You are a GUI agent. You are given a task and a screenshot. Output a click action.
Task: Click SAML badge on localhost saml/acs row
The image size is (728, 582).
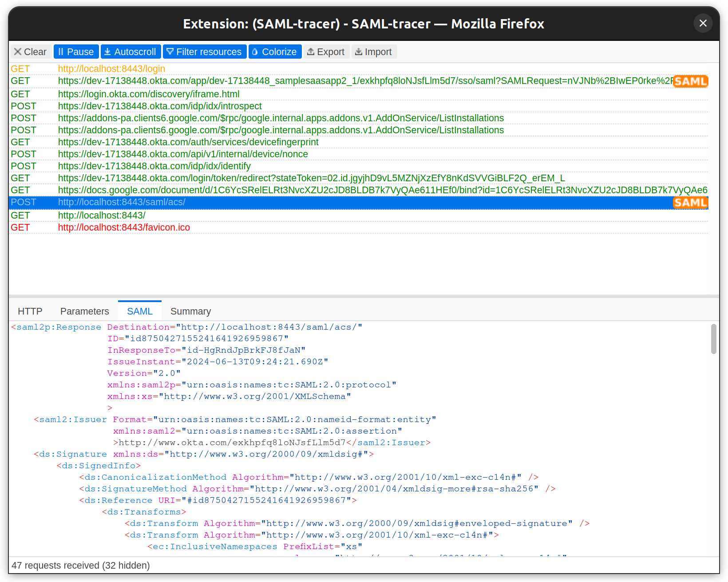pos(690,203)
